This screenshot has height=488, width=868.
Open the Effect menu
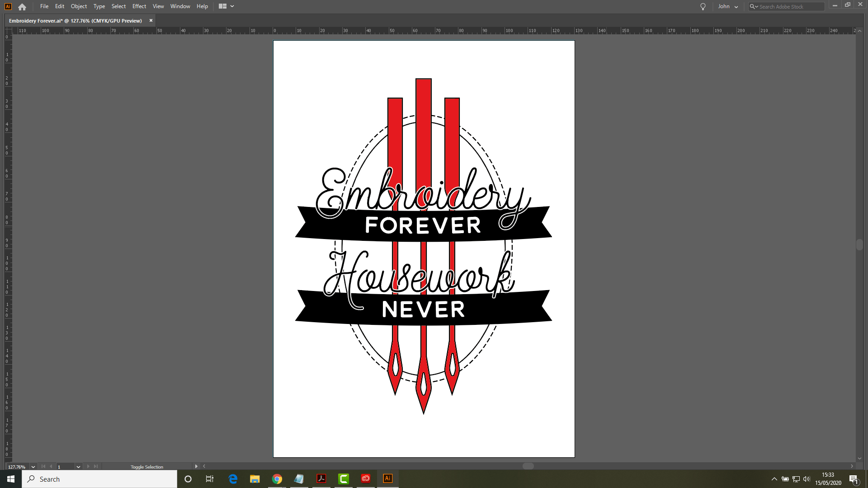tap(139, 6)
